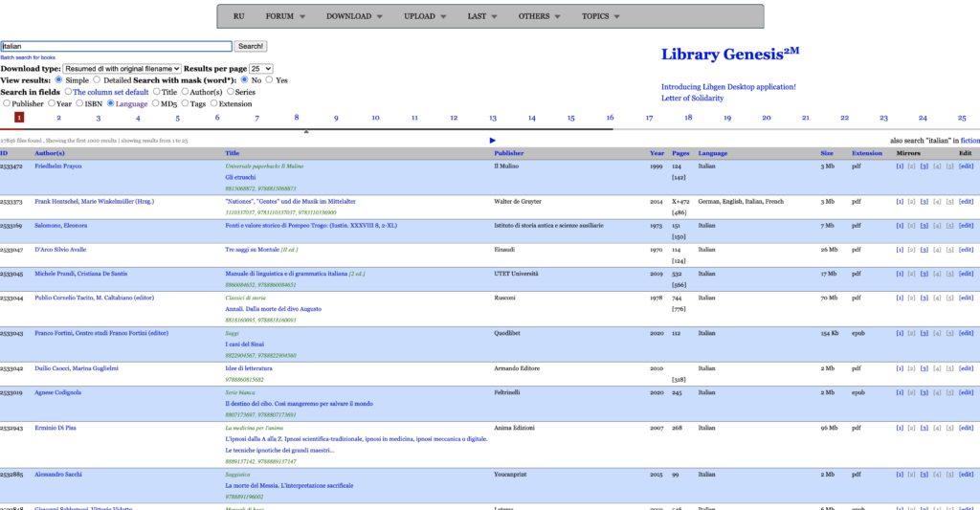980x510 pixels.
Task: Click the RU language menu item
Action: pos(238,16)
